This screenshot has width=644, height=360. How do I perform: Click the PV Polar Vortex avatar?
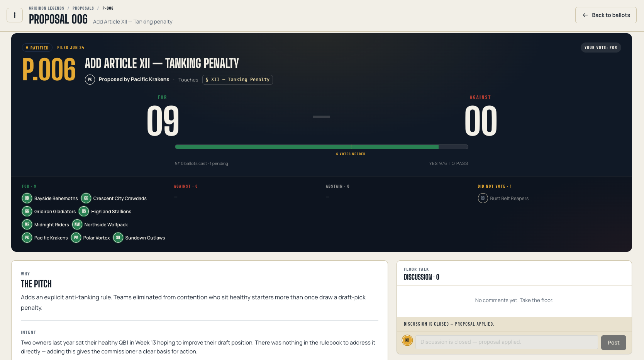76,238
